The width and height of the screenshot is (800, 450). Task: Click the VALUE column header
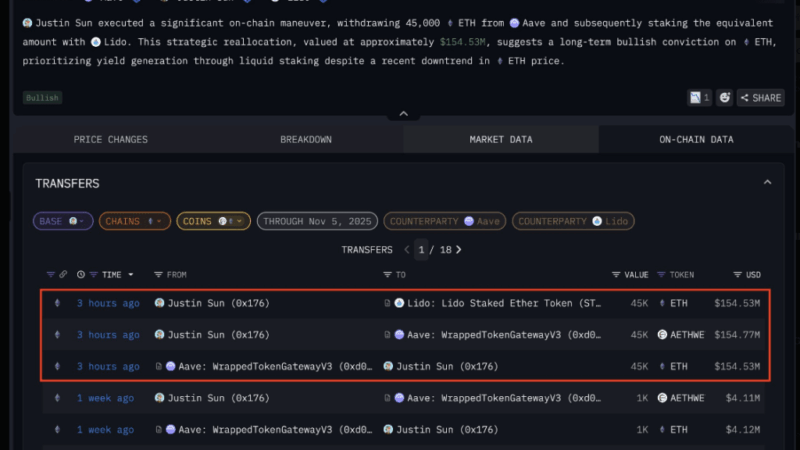click(x=636, y=274)
